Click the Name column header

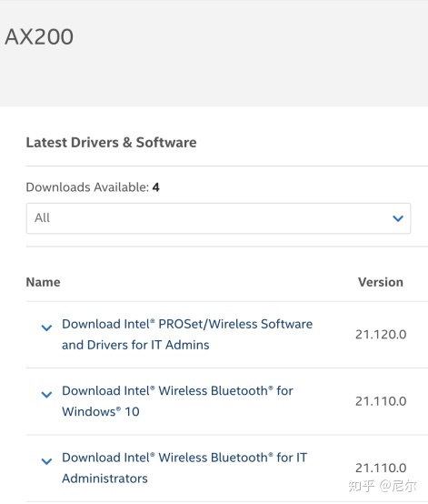[43, 282]
